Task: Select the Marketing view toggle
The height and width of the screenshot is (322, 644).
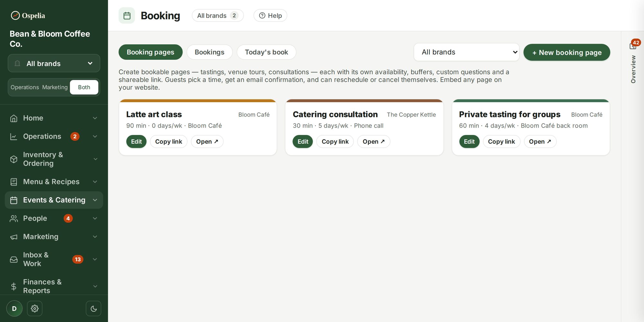Action: click(x=55, y=87)
